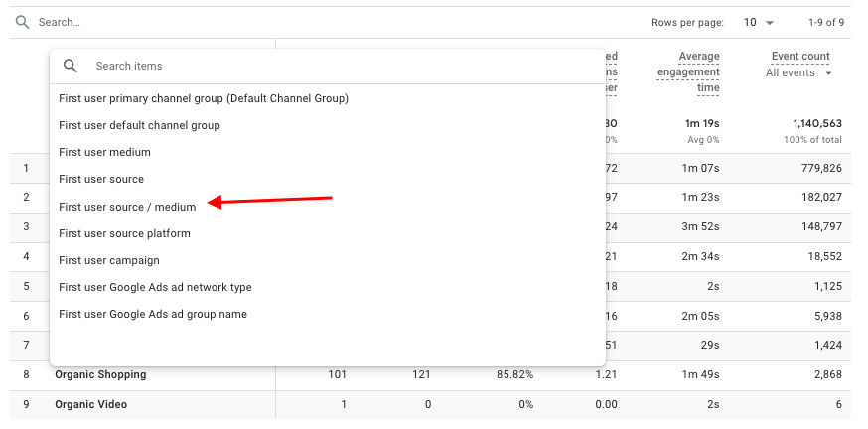Select First user source / medium
Viewport: 868px width, 429px height.
coord(127,207)
